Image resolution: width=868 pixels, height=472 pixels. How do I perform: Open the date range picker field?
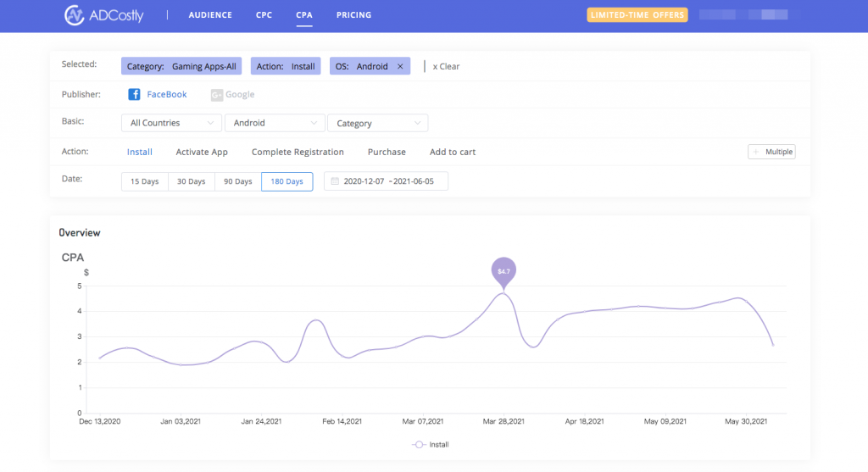click(386, 181)
